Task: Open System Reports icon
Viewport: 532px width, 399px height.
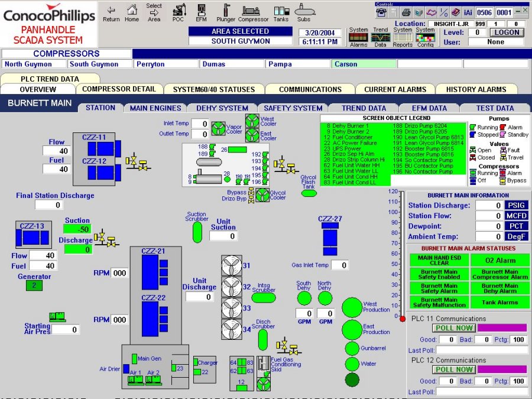Action: pos(403,37)
